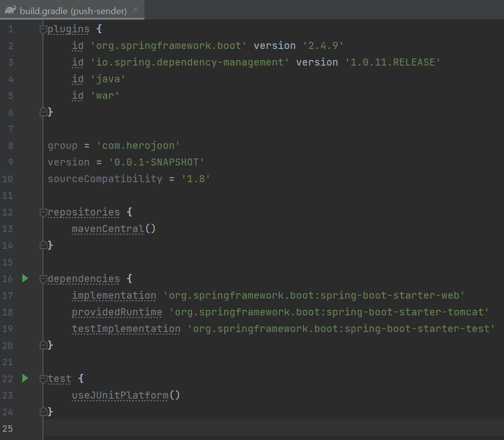The height and width of the screenshot is (440, 504).
Task: Click the 'testImplementation' configuration keyword
Action: 126,329
